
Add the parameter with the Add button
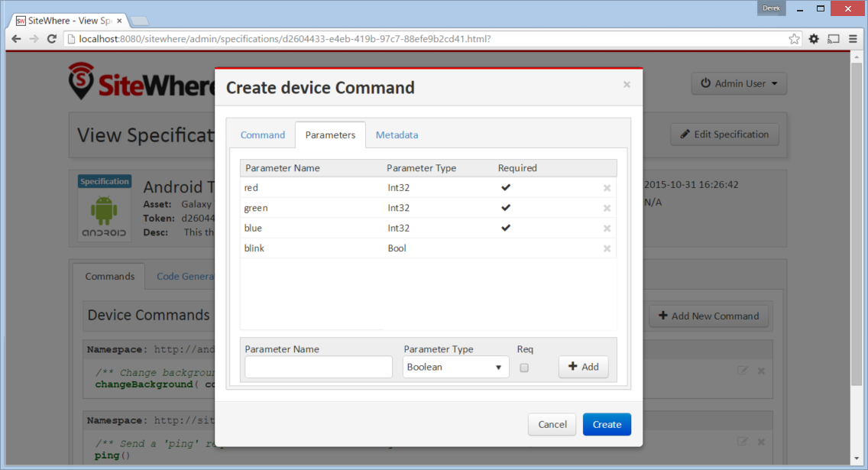pyautogui.click(x=584, y=367)
